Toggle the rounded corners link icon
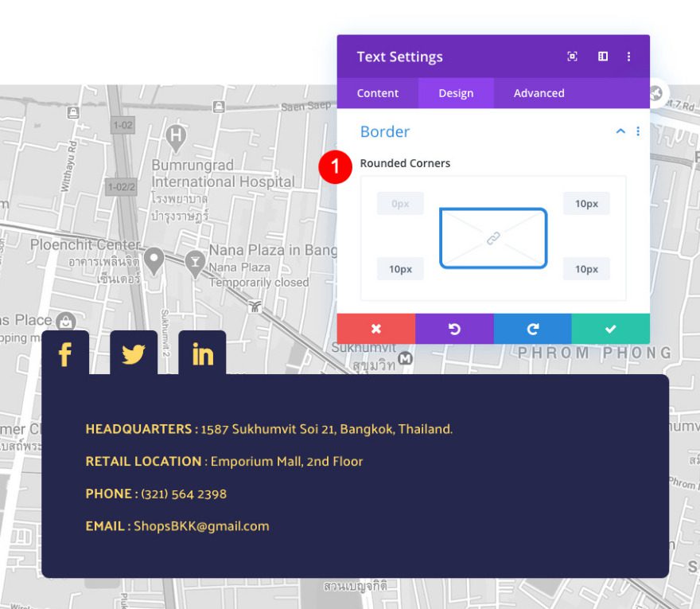Screen dimensions: 700x609 [493, 238]
